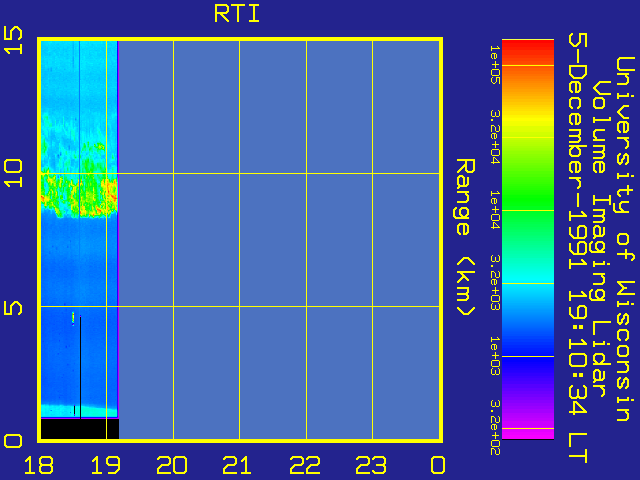
Task: Pick the magenta bottom of the color bar
Action: coord(528,433)
